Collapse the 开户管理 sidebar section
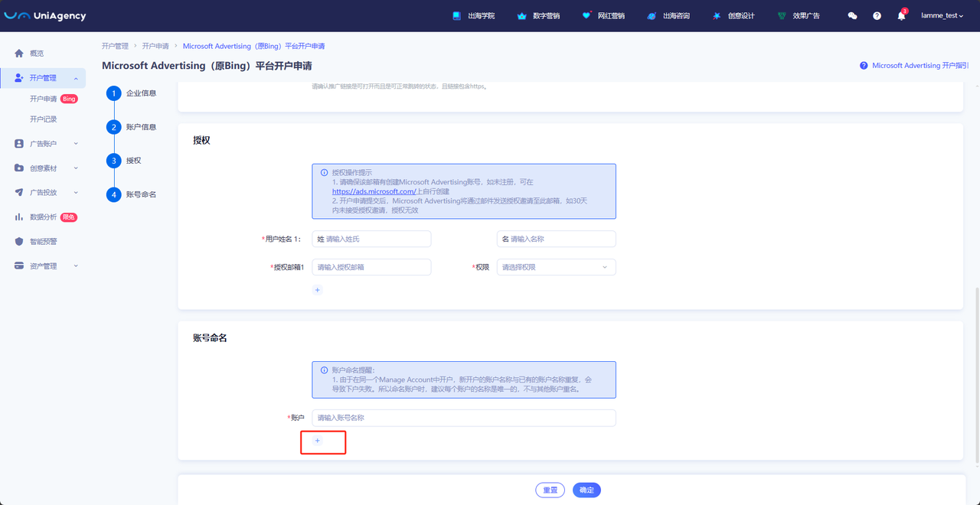Viewport: 980px width, 505px height. (x=43, y=78)
